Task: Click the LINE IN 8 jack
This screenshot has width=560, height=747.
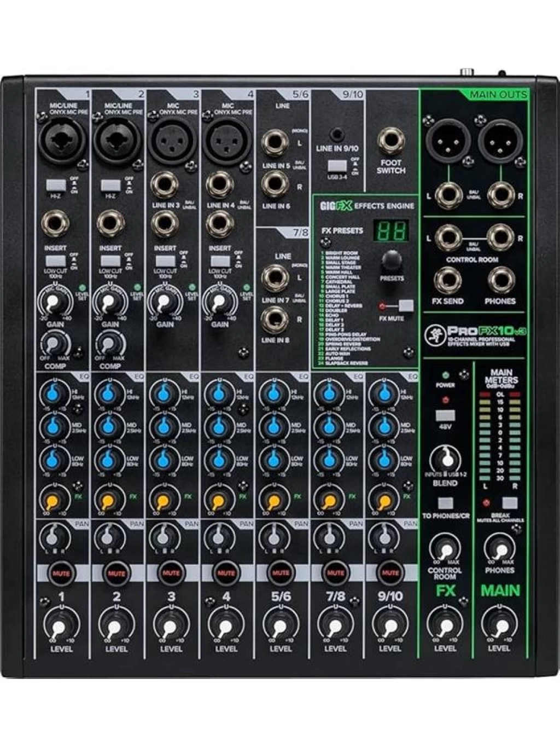Action: point(275,320)
